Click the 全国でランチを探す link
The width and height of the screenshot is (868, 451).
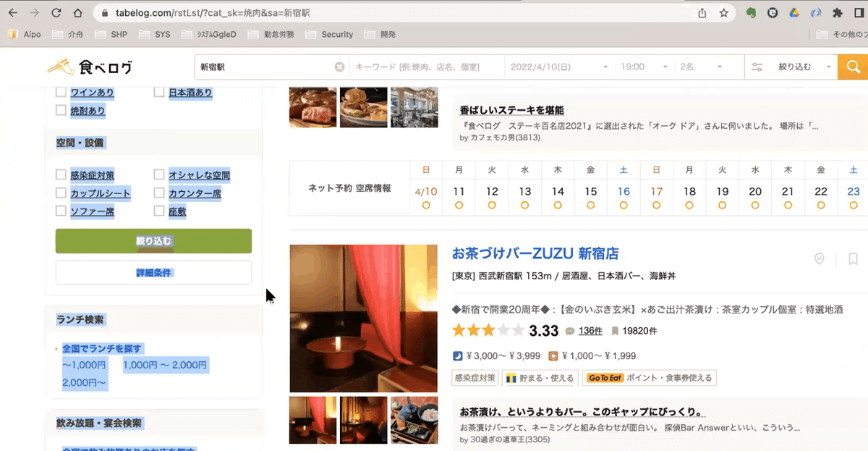click(102, 348)
